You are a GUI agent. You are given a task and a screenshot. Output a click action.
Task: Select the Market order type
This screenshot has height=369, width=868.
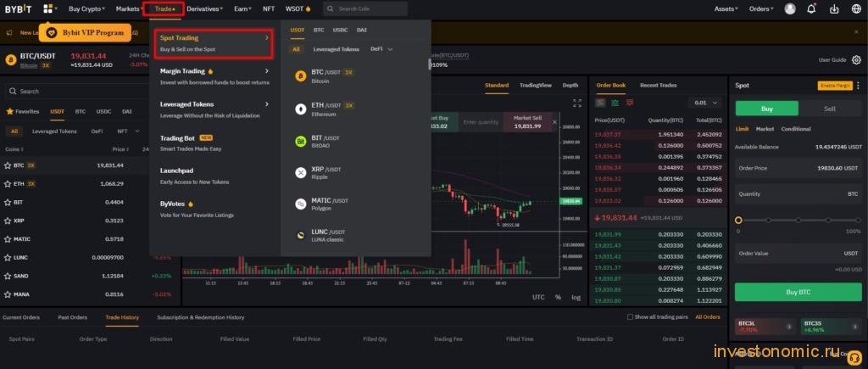(765, 129)
